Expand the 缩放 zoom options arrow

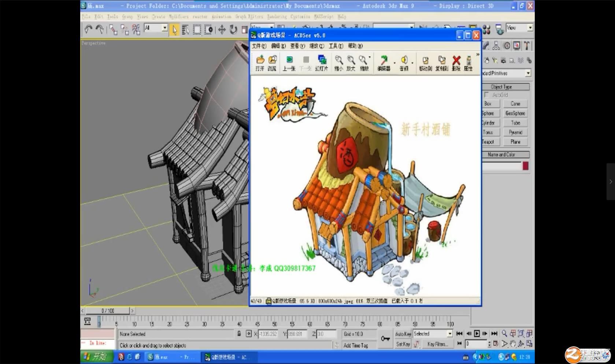pos(370,57)
